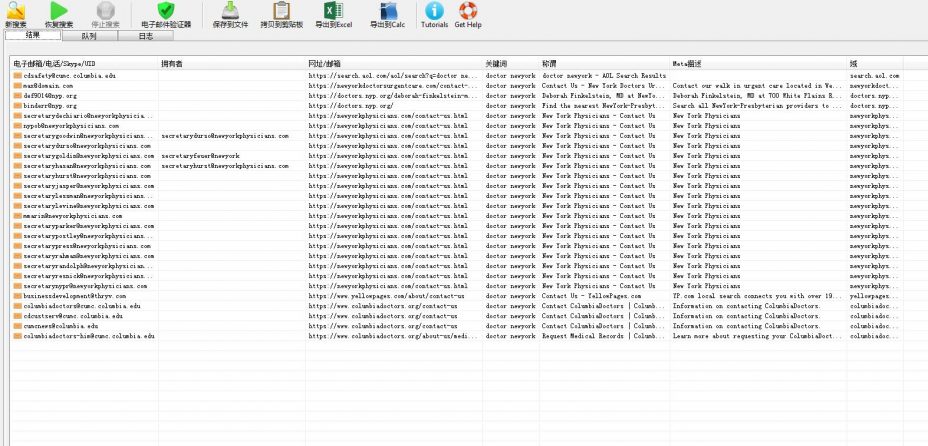
Task: Start a new search (新搜索)
Action: [x=15, y=13]
